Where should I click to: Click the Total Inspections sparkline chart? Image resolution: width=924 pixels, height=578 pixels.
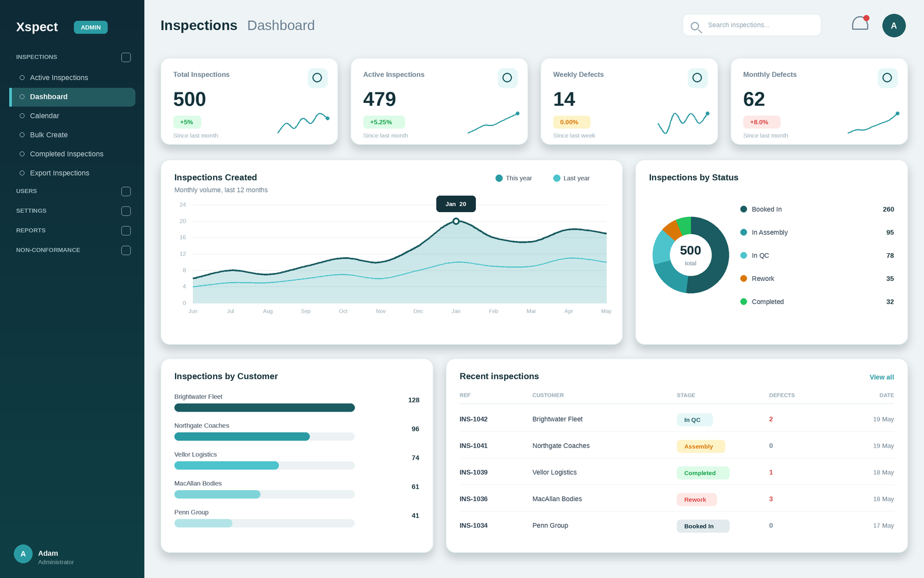pos(303,123)
